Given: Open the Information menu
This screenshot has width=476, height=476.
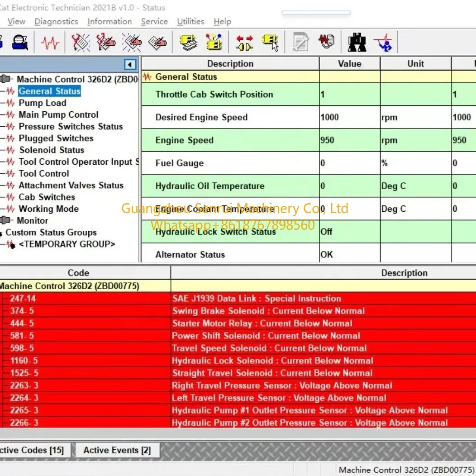Looking at the screenshot, I should click(109, 22).
